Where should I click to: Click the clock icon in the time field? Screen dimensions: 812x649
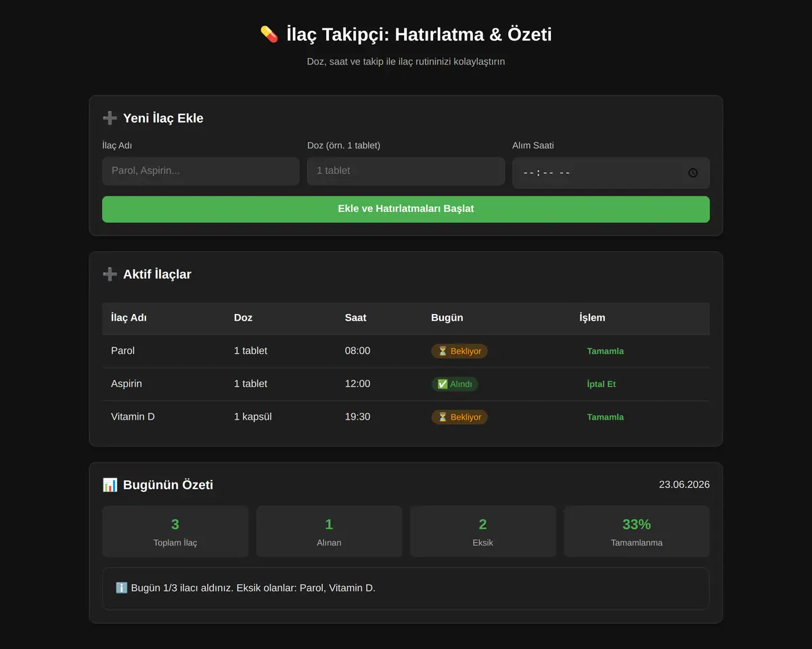pyautogui.click(x=693, y=173)
